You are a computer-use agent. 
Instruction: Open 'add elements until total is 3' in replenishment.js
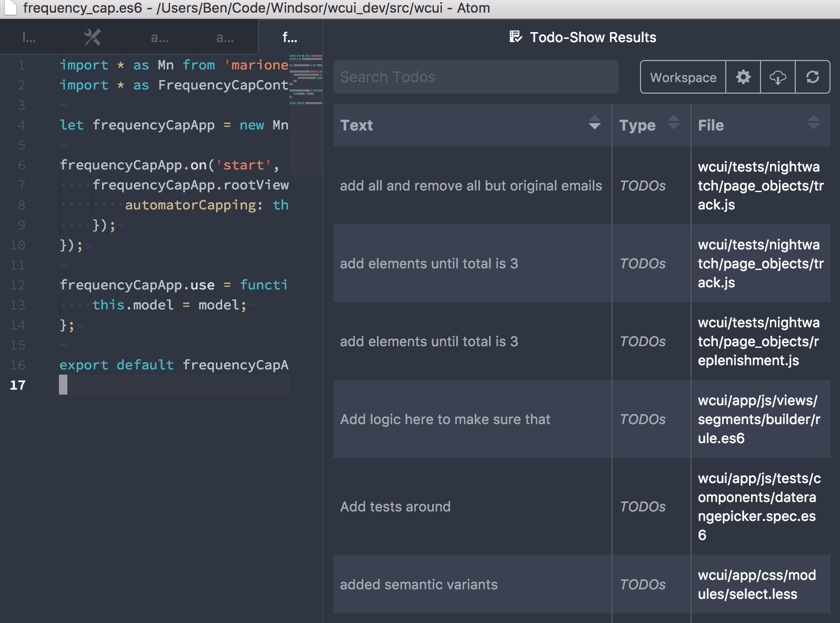(x=429, y=341)
